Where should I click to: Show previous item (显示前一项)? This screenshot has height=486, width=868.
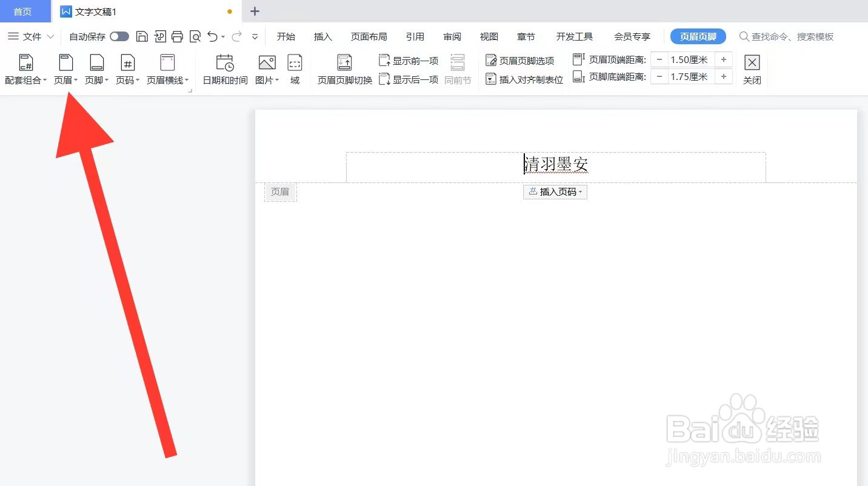(x=409, y=61)
